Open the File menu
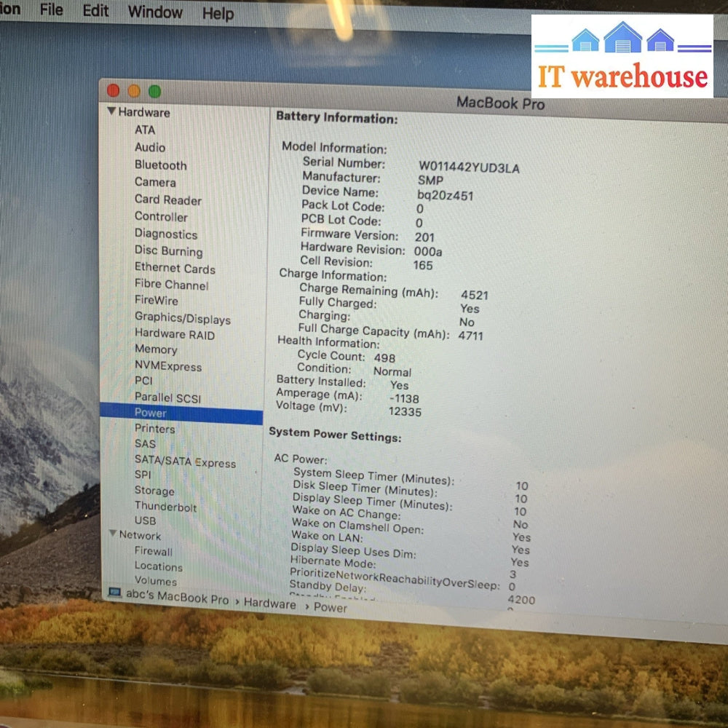Screen dimensions: 728x728 click(51, 10)
